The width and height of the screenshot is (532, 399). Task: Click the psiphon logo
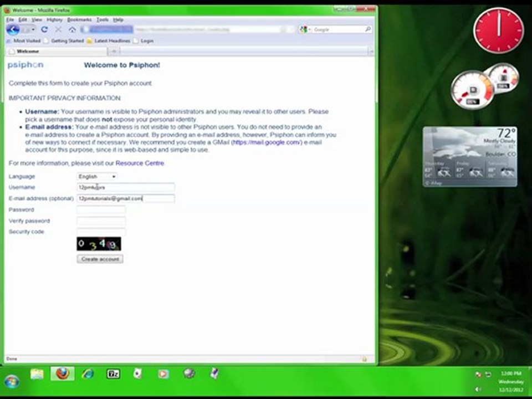pos(25,64)
